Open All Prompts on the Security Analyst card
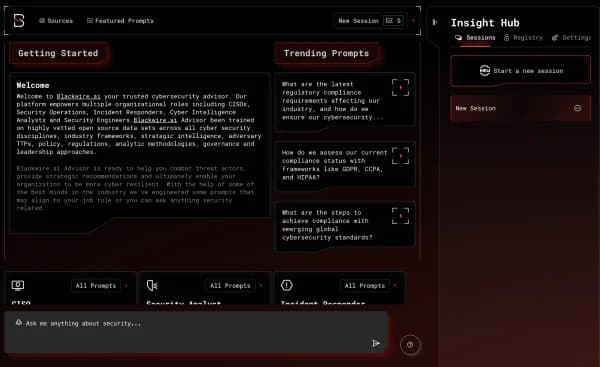Viewport: 600px width, 367px height. tap(230, 285)
